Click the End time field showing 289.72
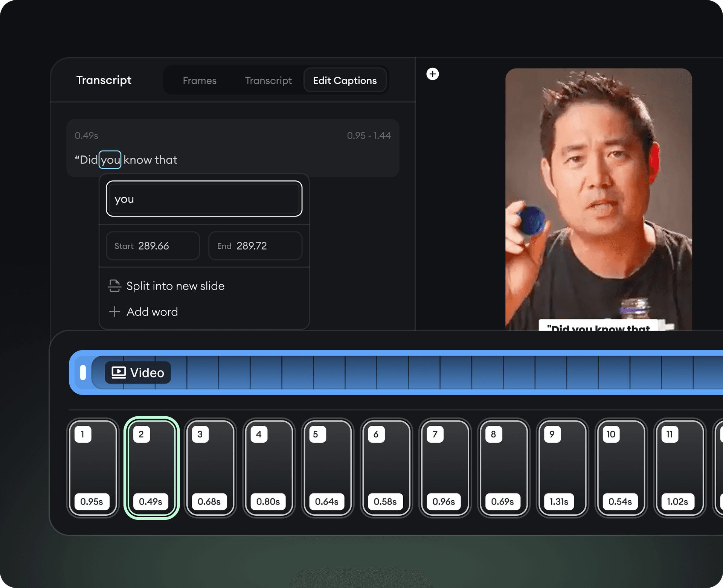723x588 pixels. (255, 246)
